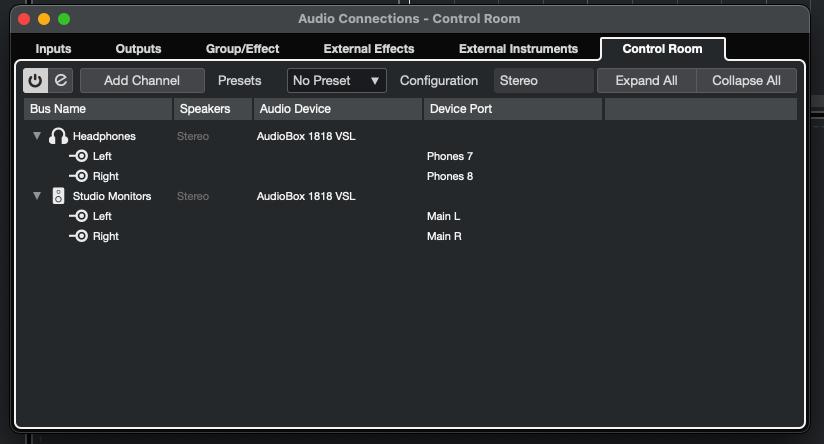Open the External Instruments tab
Screen dimensions: 824x444
click(518, 48)
